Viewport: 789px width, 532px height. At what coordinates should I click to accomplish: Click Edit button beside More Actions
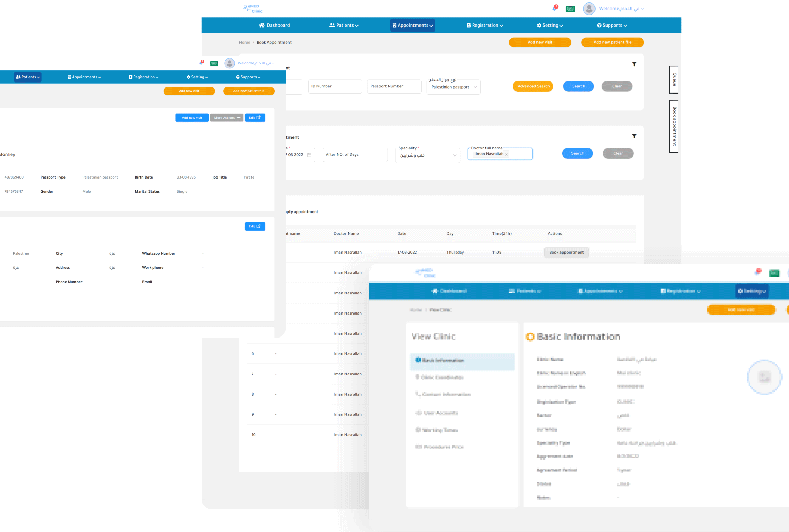click(x=255, y=118)
